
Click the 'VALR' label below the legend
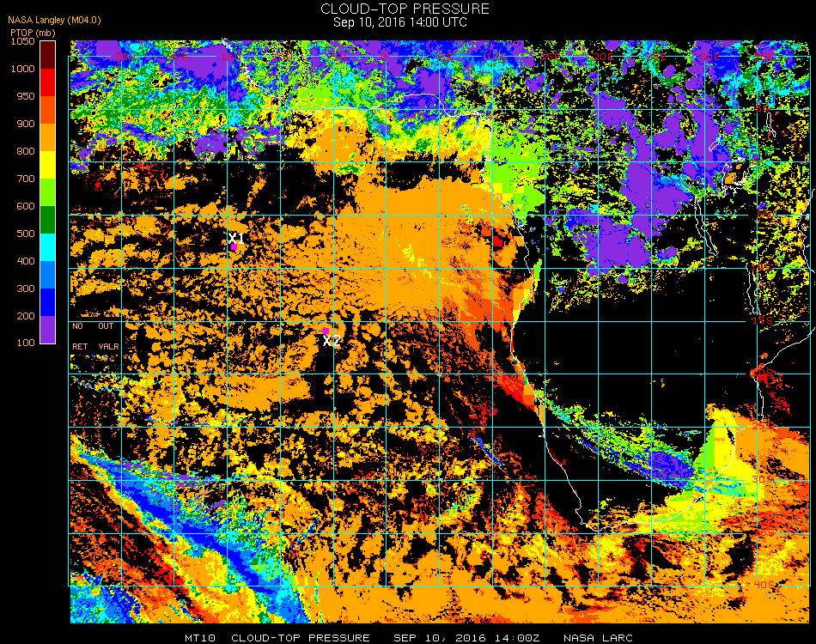click(108, 346)
